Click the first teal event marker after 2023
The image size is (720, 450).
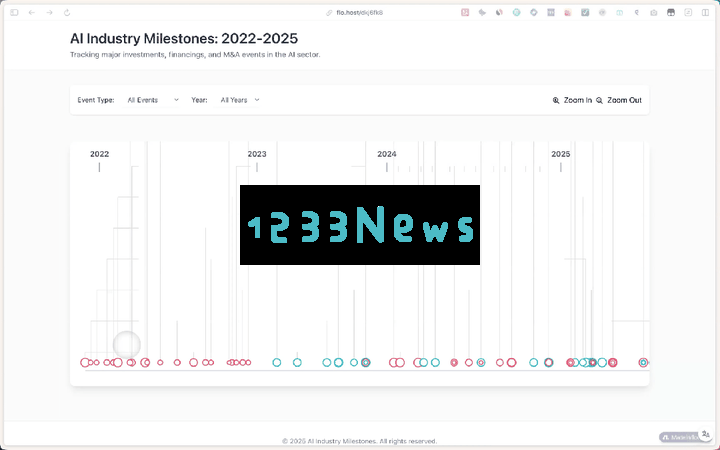(276, 363)
